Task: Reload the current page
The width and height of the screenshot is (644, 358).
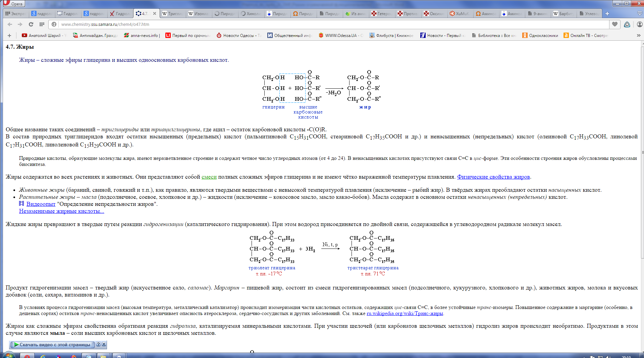Action: tap(31, 24)
